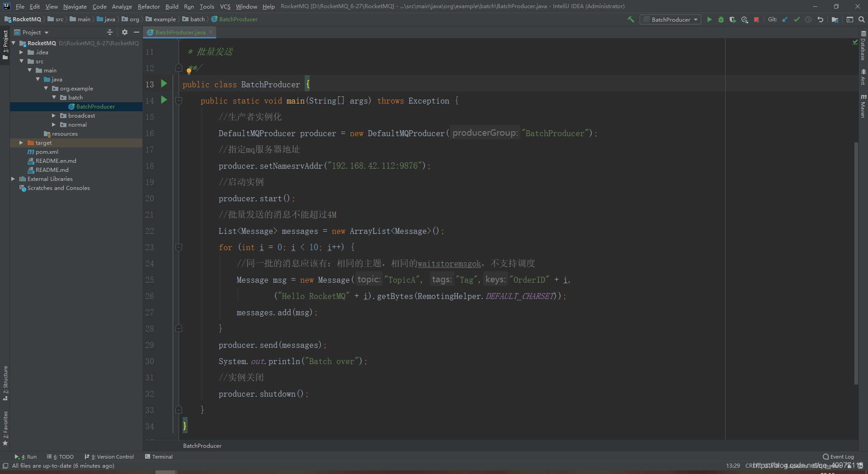Collapse the src folder
Viewport: 868px width, 474px height.
point(21,61)
